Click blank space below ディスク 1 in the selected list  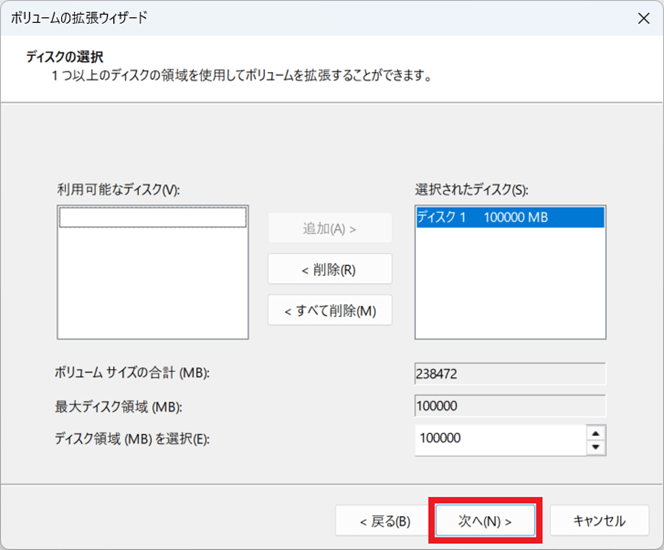[509, 290]
